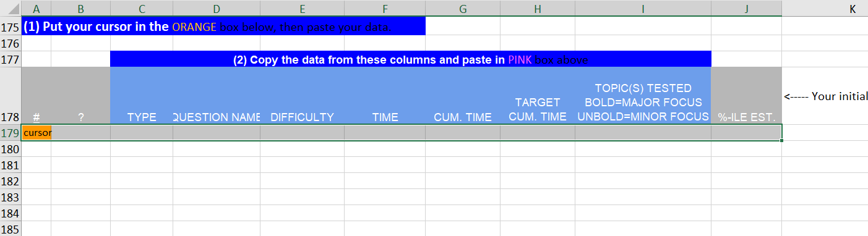The height and width of the screenshot is (236, 868).
Task: Click the '%-ILE EST.' header cell
Action: (747, 95)
